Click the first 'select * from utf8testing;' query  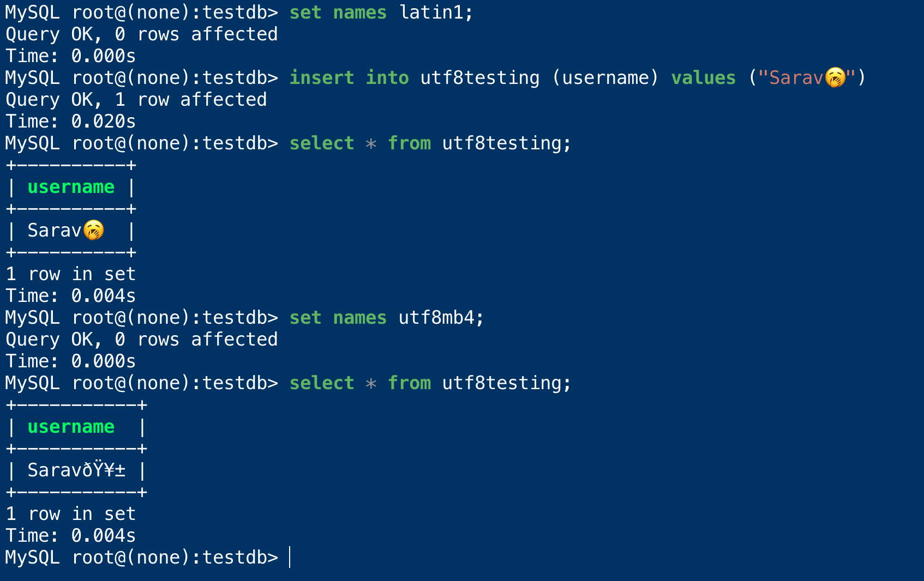[430, 143]
